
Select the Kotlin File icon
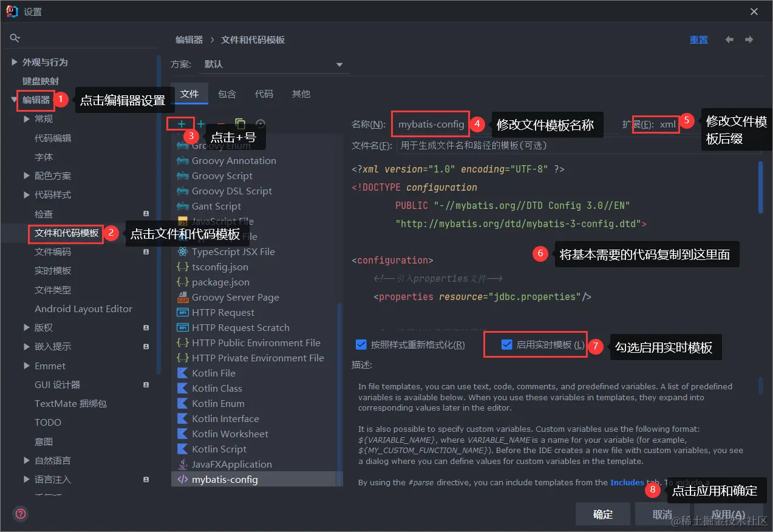tap(182, 373)
